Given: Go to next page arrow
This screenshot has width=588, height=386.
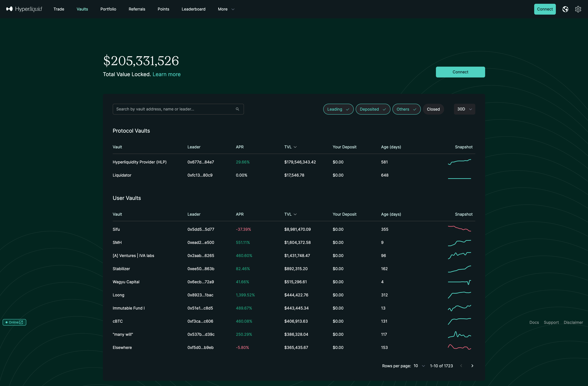Looking at the screenshot, I should click(472, 366).
